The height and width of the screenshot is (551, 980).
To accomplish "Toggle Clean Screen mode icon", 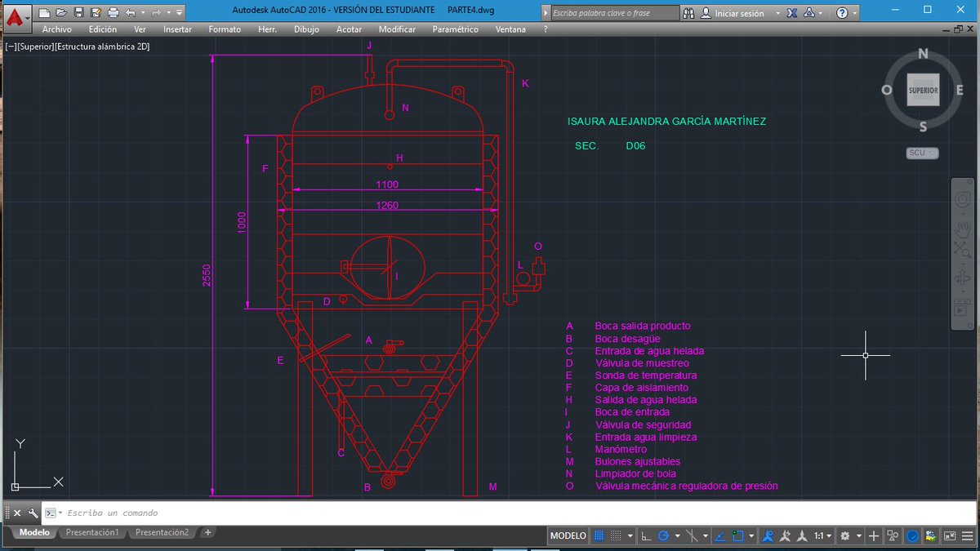I will (950, 535).
